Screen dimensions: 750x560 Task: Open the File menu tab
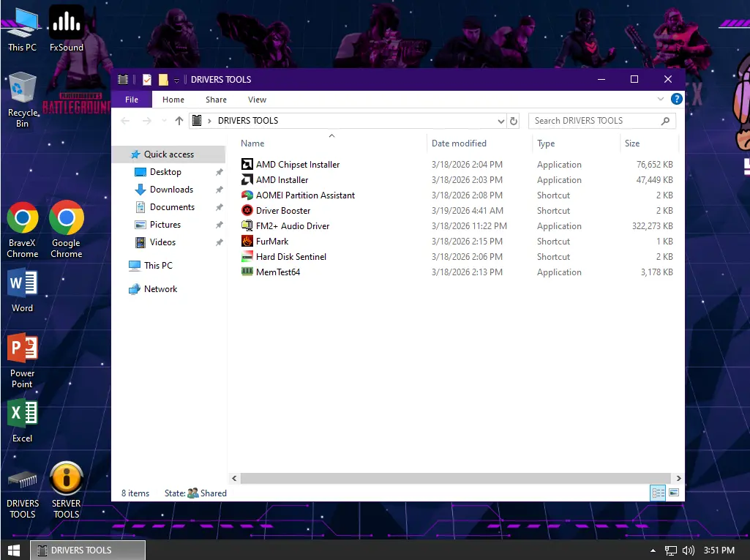point(132,100)
